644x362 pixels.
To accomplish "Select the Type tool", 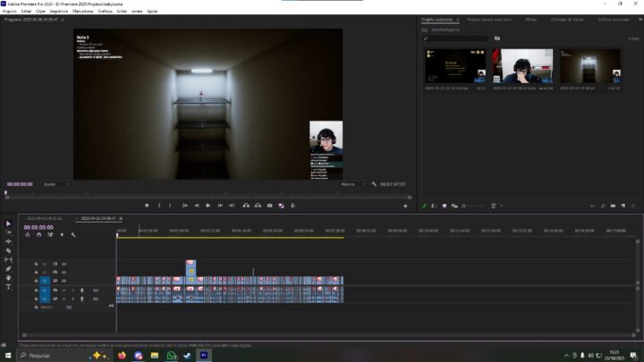I will click(x=9, y=286).
